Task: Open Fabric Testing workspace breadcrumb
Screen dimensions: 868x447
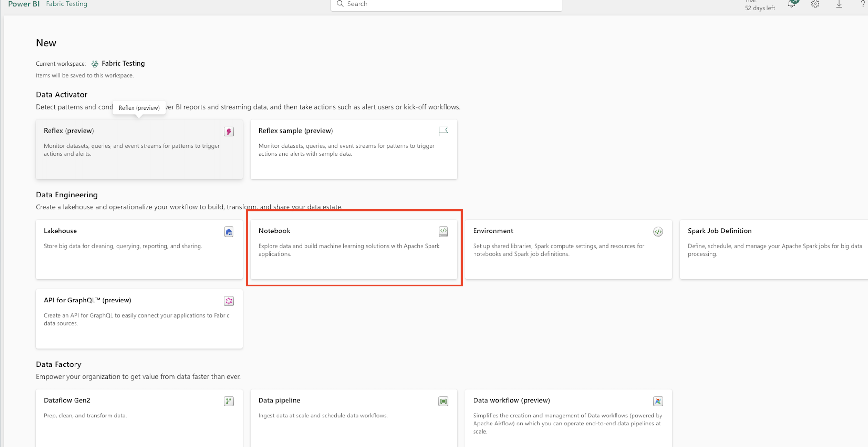Action: [x=66, y=4]
